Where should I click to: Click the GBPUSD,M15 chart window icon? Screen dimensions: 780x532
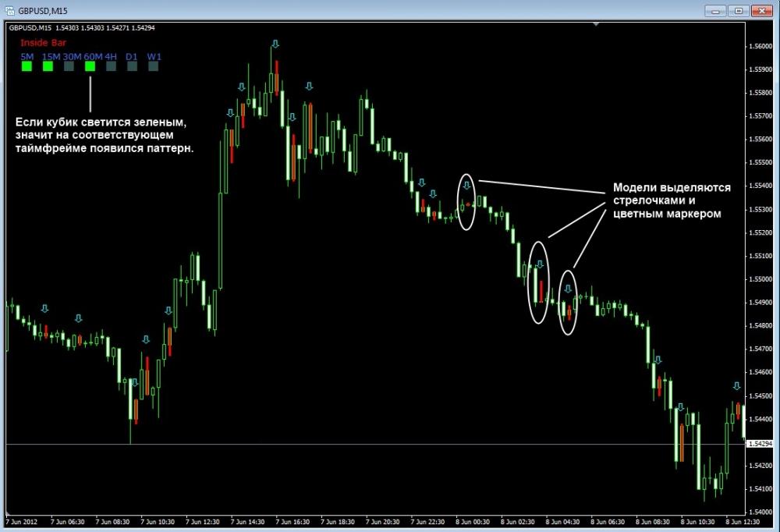coord(9,10)
